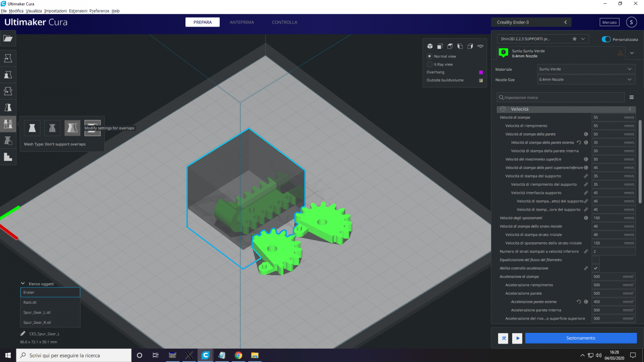
Task: Select the Mirror tool in left toolbar
Action: 8,108
